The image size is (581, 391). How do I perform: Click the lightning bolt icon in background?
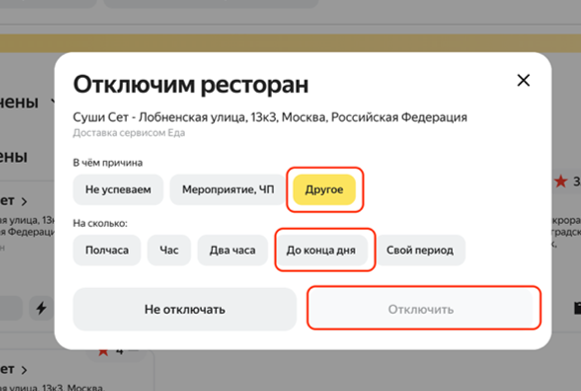[x=41, y=308]
